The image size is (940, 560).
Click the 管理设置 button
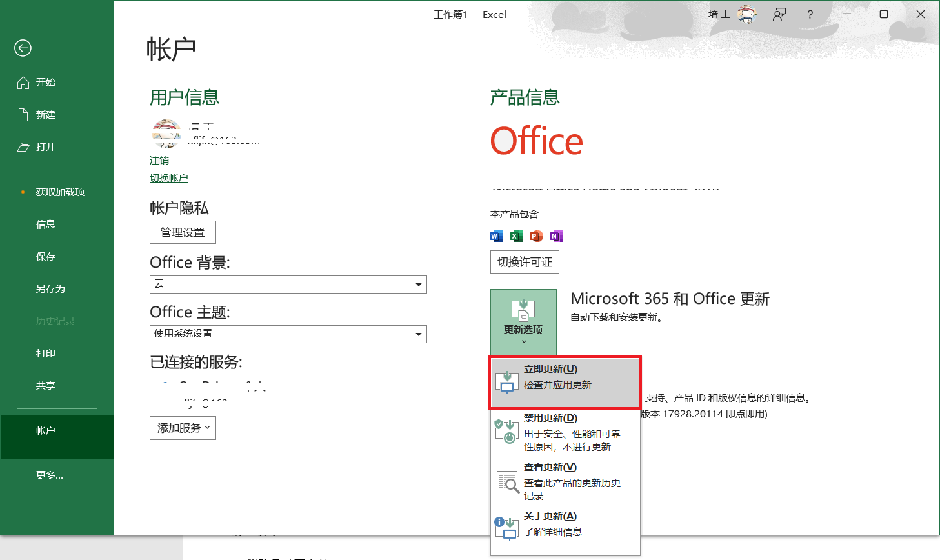coord(183,232)
